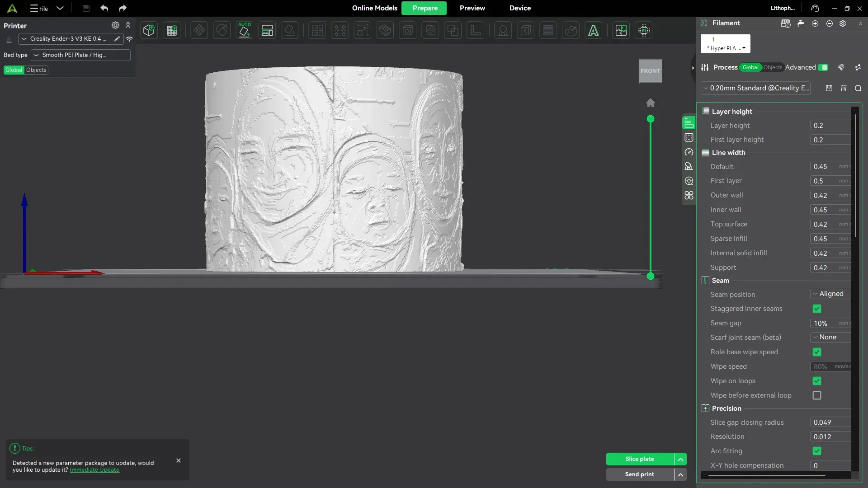Open the assembly view puzzle icon
868x488 pixels.
point(621,30)
